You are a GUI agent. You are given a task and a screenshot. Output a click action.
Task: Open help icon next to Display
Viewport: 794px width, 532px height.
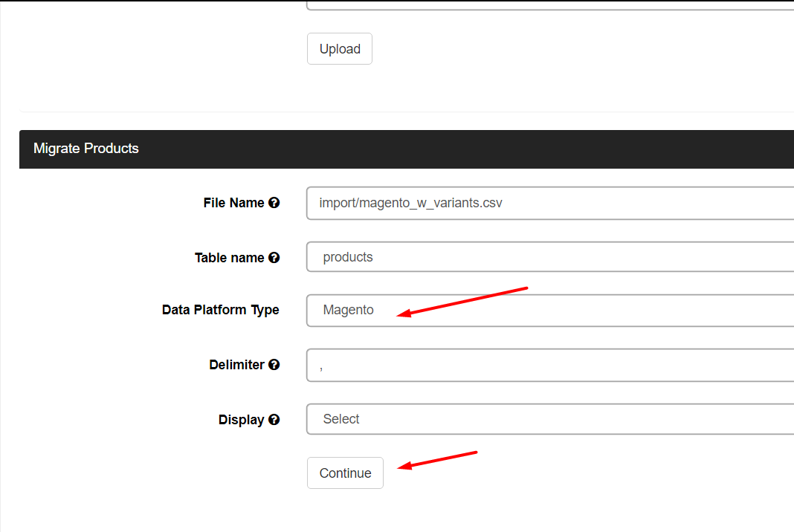(274, 420)
